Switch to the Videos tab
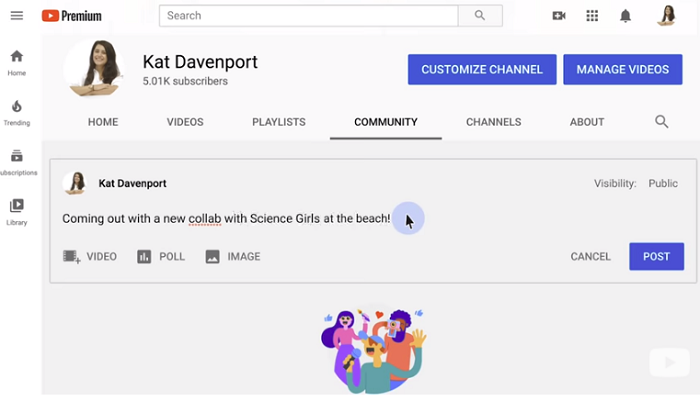The image size is (700, 401). pyautogui.click(x=185, y=122)
